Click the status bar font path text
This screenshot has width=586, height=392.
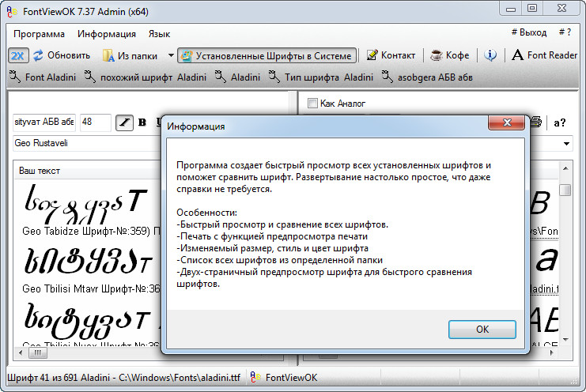click(x=123, y=378)
